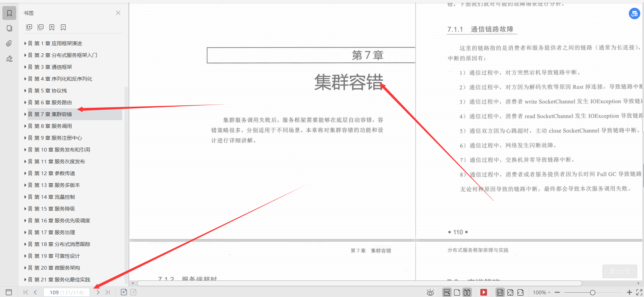644x297 pixels.
Task: Jump to the last page
Action: [x=108, y=292]
